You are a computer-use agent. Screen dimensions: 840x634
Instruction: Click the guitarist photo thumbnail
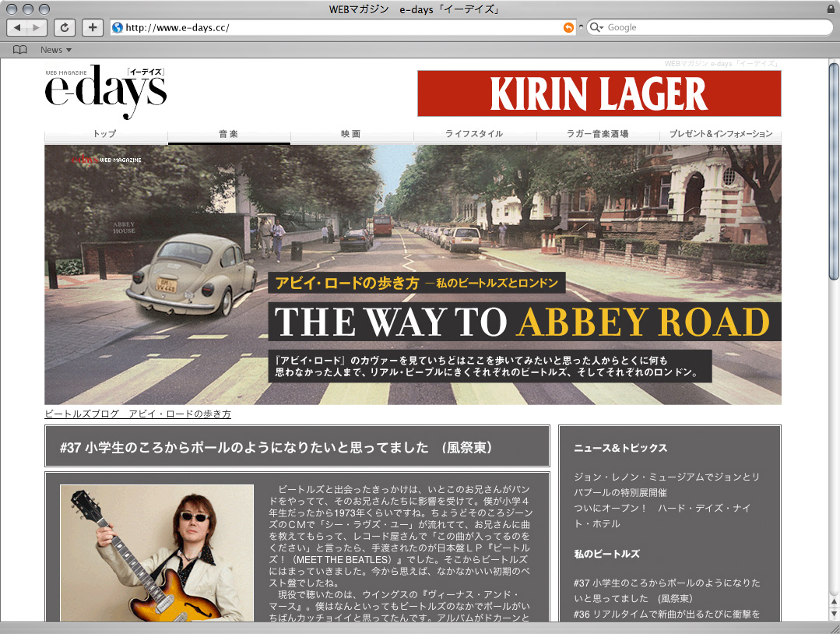(157, 552)
